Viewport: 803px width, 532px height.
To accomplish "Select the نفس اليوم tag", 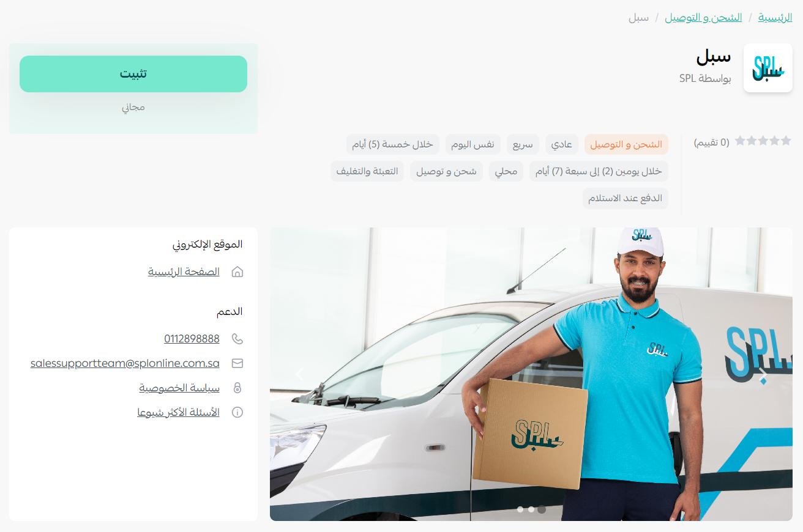I will click(x=472, y=144).
